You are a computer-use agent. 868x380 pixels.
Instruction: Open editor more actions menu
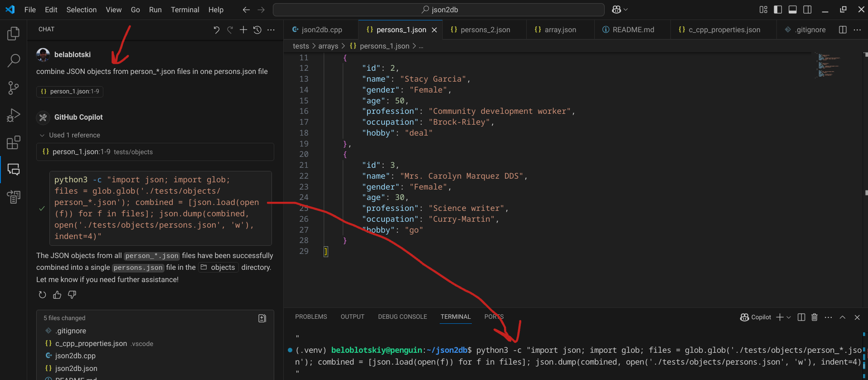[857, 29]
